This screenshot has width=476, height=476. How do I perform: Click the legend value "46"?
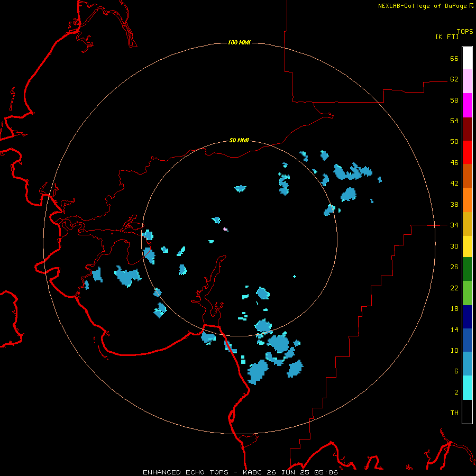point(454,163)
